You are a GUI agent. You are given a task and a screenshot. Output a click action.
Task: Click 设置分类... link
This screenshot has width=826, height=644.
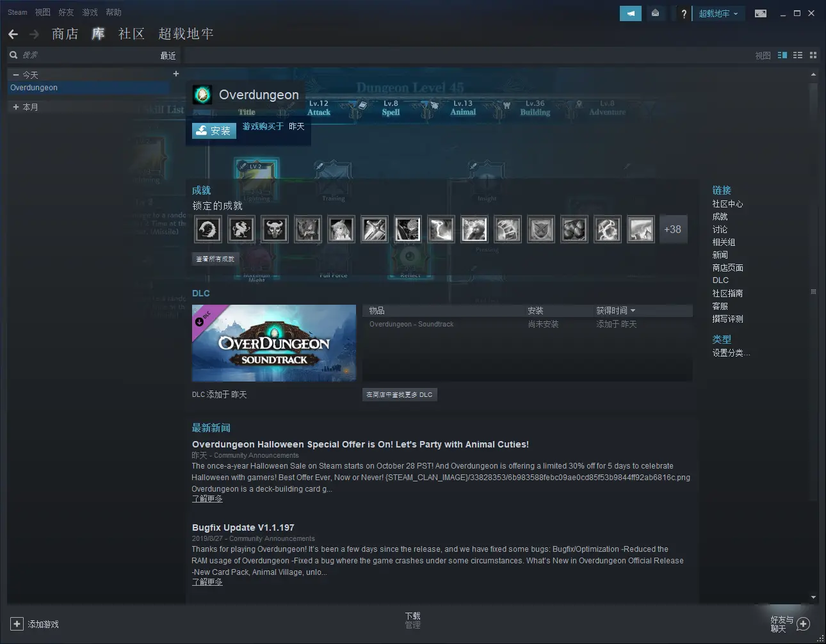click(731, 353)
